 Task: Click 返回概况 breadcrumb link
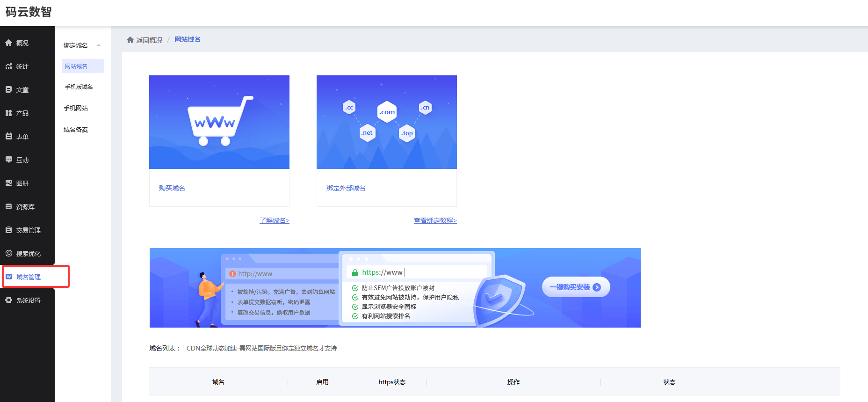click(149, 40)
